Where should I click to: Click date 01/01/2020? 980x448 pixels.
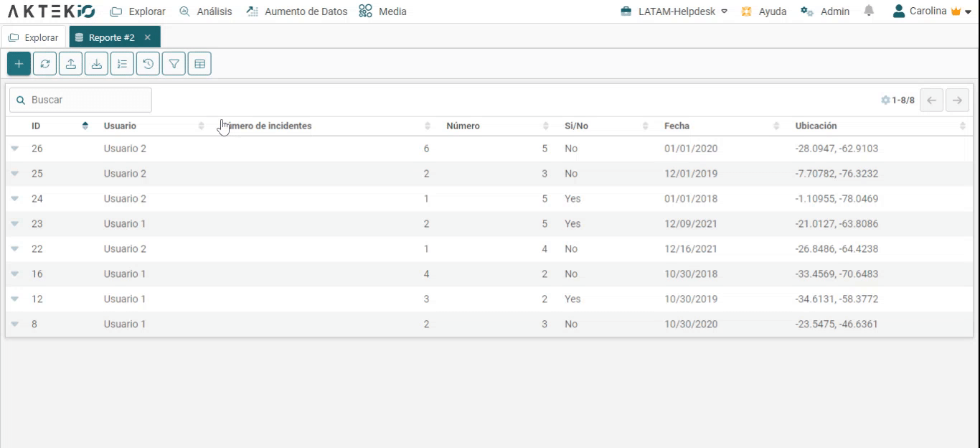pos(691,149)
